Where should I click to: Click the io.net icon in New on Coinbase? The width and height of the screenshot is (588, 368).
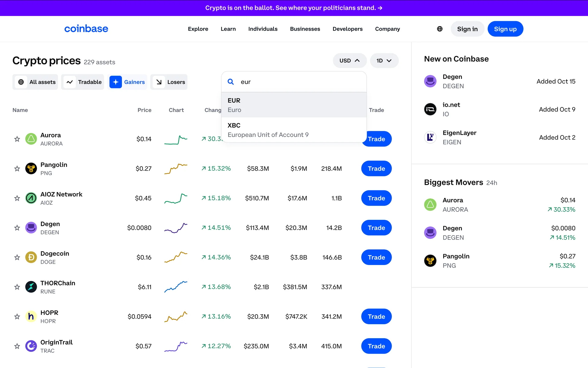click(430, 109)
